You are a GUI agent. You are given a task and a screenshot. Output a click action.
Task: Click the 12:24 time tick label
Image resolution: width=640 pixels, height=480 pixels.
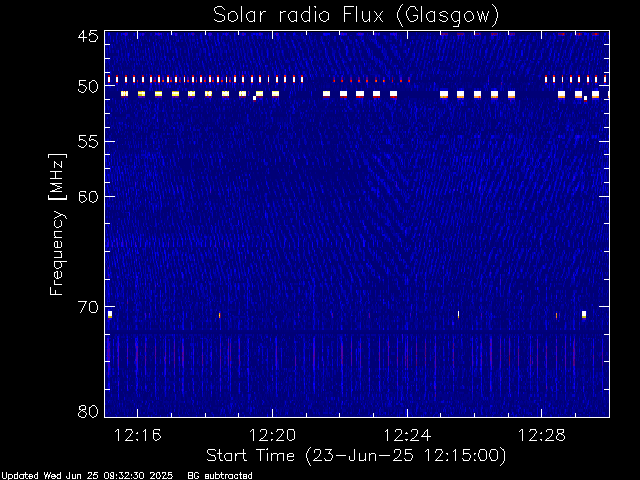click(x=407, y=435)
